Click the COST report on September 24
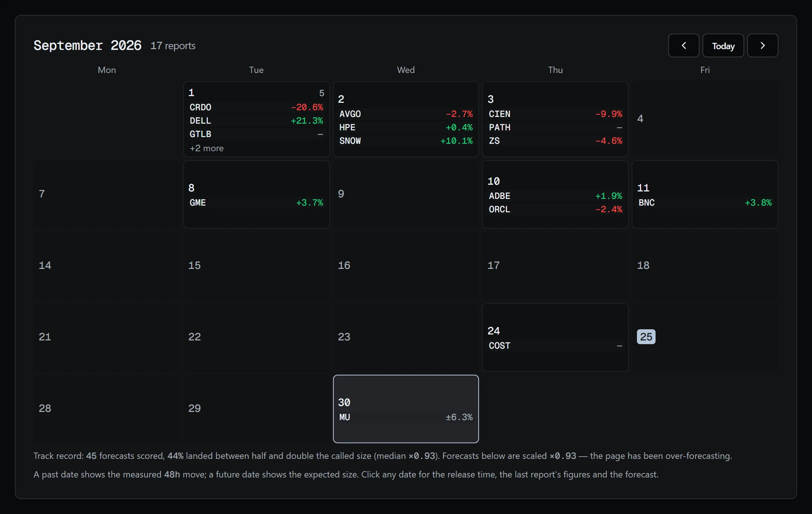812x514 pixels. (x=555, y=346)
